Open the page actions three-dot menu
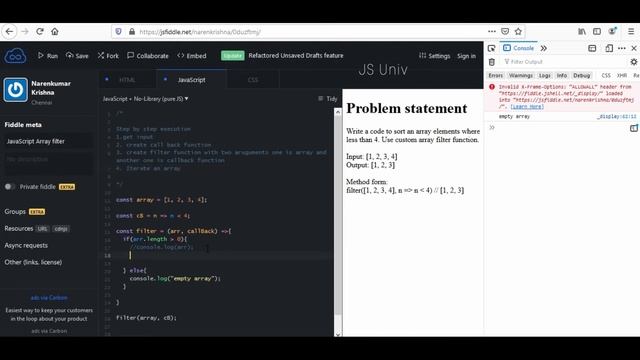Screen dimensions: 640x360 pos(492,31)
